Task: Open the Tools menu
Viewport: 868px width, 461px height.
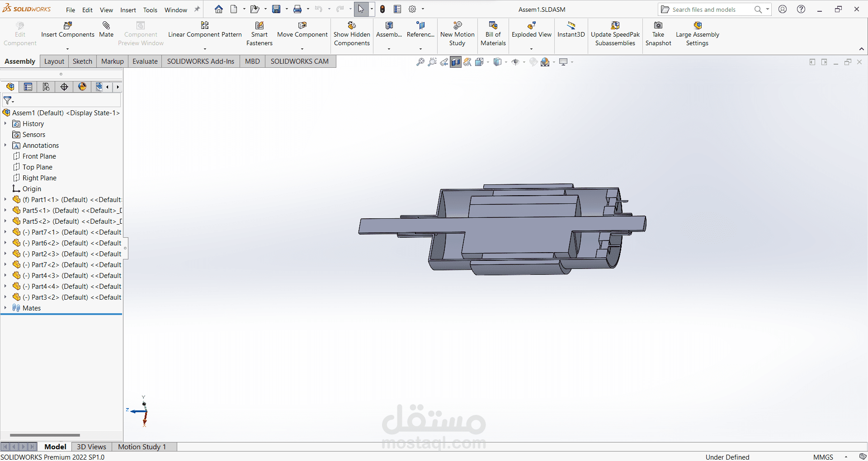Action: 150,10
